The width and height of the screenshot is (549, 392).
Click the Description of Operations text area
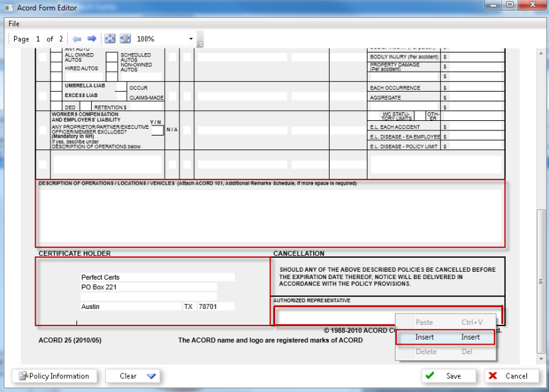[270, 216]
